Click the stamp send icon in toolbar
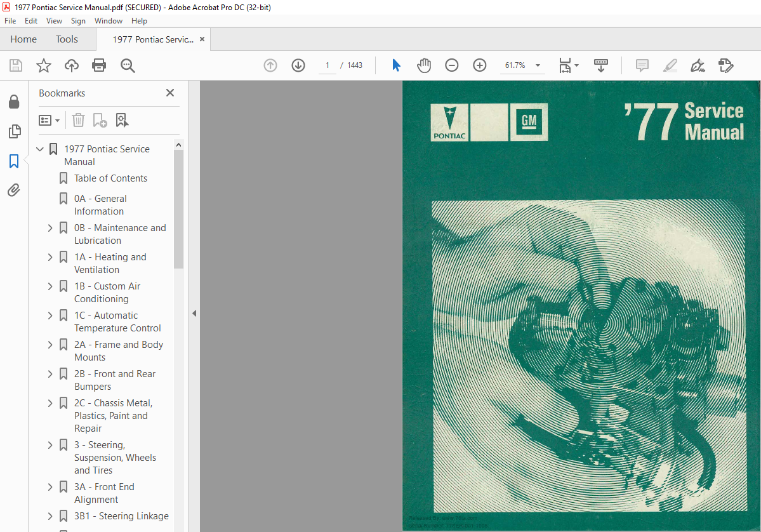761x532 pixels. coord(725,65)
